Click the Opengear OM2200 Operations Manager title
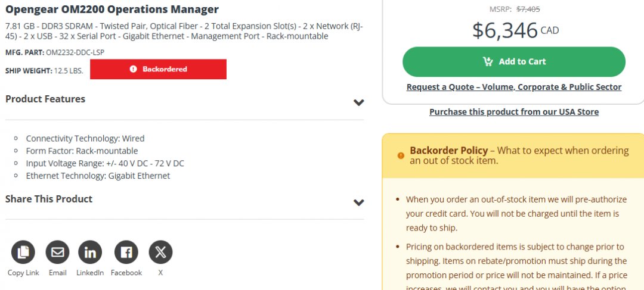Screen dimensions: 644x290 click(112, 10)
